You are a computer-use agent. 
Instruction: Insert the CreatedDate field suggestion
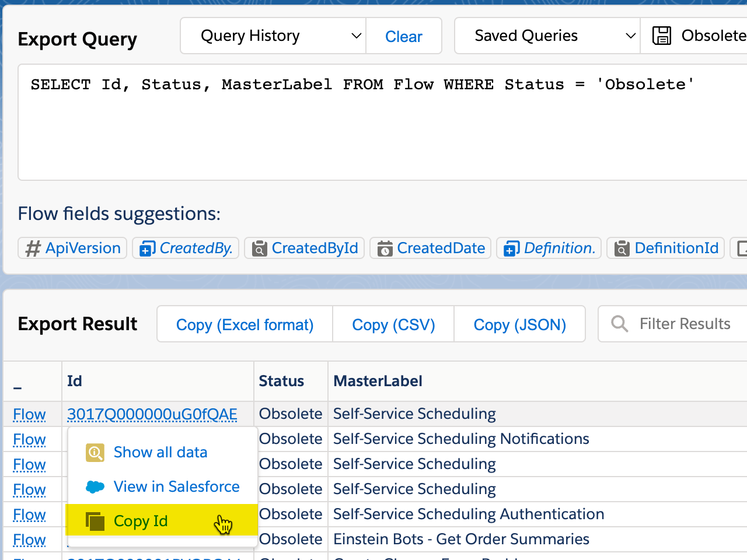[x=431, y=248]
